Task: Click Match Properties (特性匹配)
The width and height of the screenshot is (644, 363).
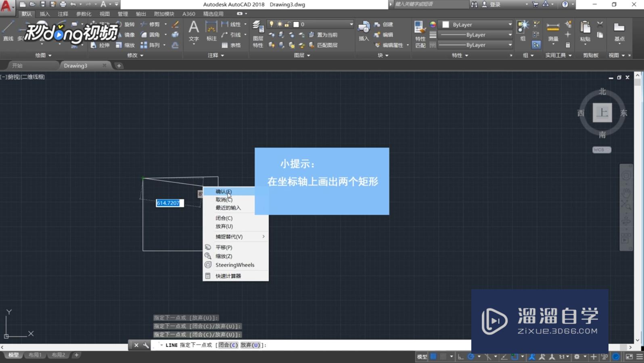Action: 420,34
